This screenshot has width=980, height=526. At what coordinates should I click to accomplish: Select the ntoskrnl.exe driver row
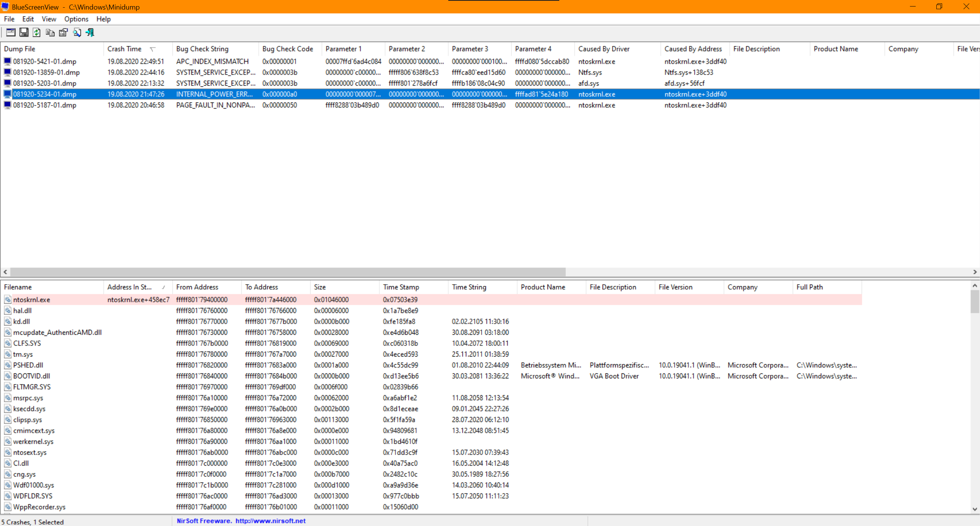pos(31,300)
